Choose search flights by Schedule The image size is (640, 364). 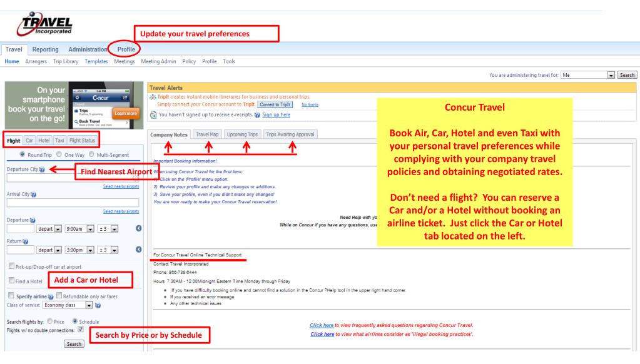tap(75, 321)
